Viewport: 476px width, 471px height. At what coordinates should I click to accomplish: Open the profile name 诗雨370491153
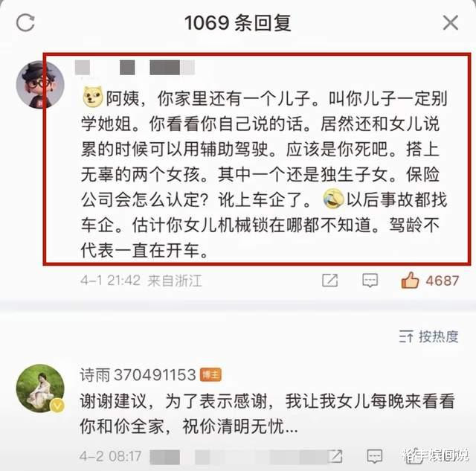click(138, 374)
